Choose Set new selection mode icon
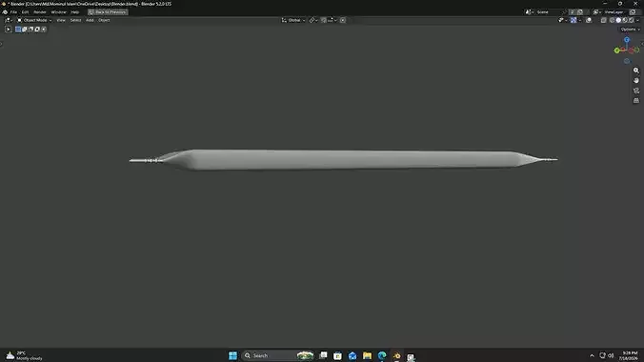 coord(18,30)
